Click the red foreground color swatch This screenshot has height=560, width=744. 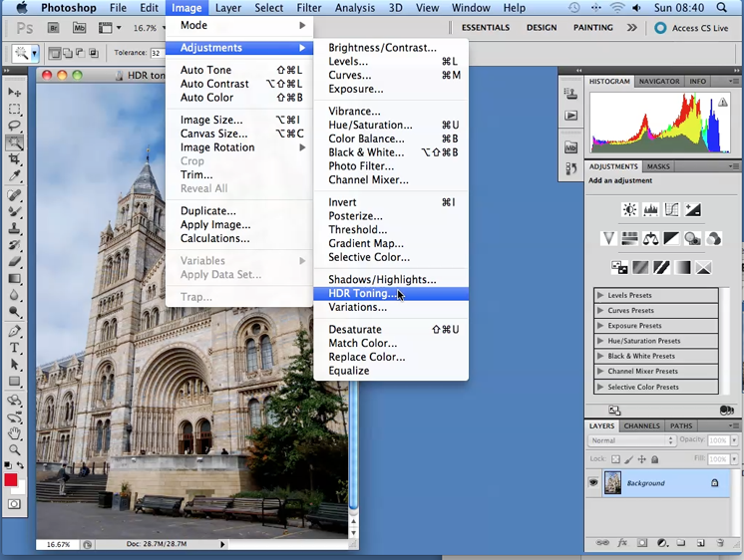(x=10, y=480)
